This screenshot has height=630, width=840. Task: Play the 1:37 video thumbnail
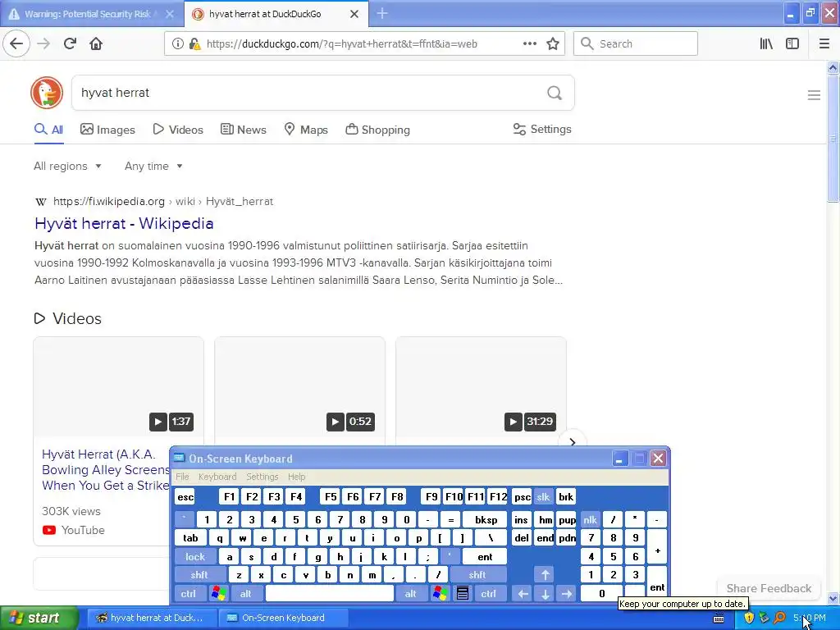(x=118, y=387)
